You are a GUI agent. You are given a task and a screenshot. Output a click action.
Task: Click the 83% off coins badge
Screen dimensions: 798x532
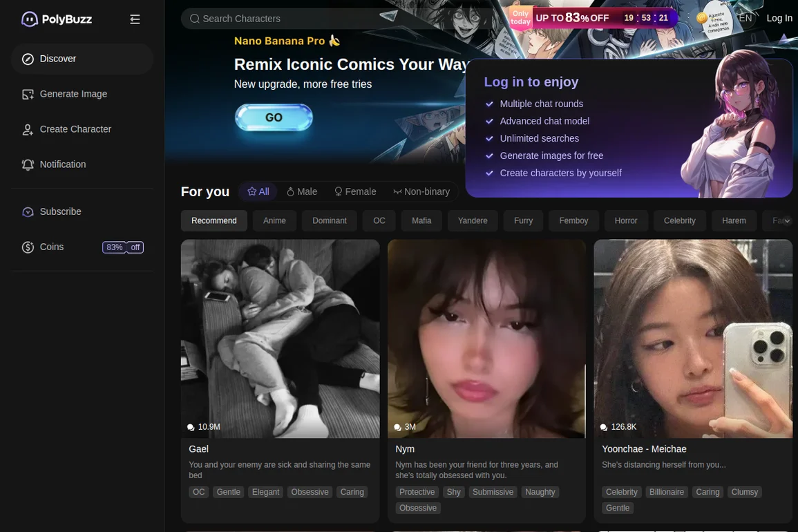click(123, 247)
